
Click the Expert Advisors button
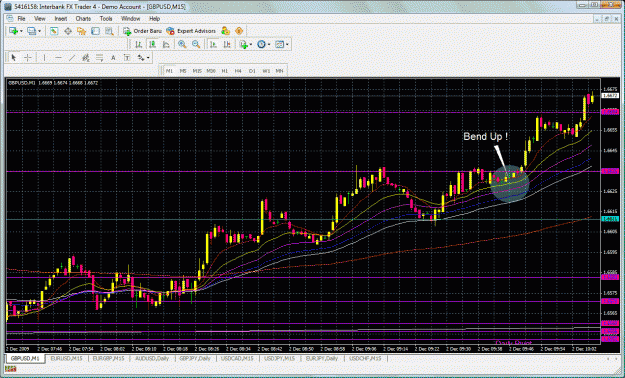[191, 31]
